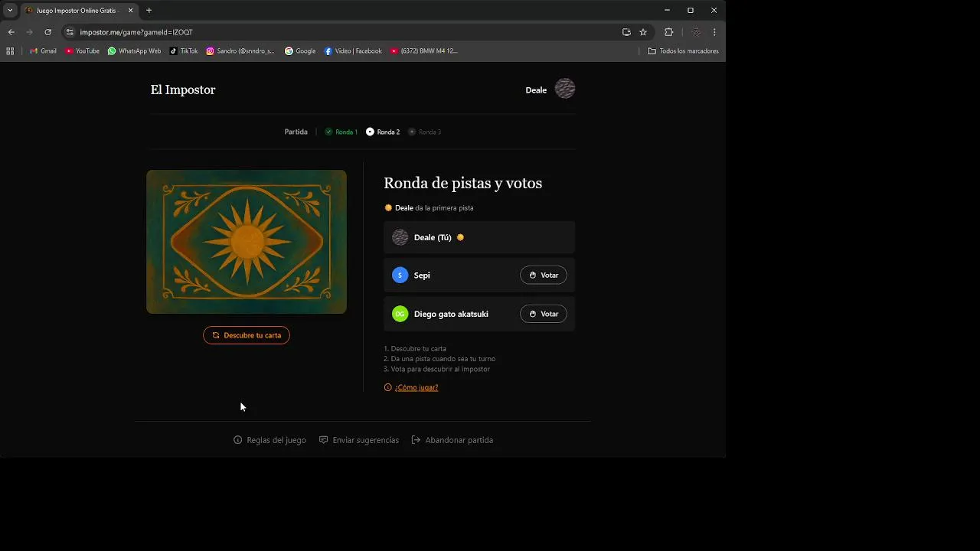Screen dimensions: 980x551
Task: Minimize the browser window
Action: (667, 11)
